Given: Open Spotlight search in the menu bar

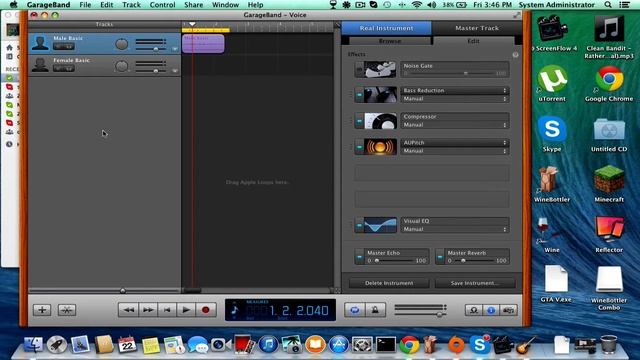Looking at the screenshot, I should 608,5.
